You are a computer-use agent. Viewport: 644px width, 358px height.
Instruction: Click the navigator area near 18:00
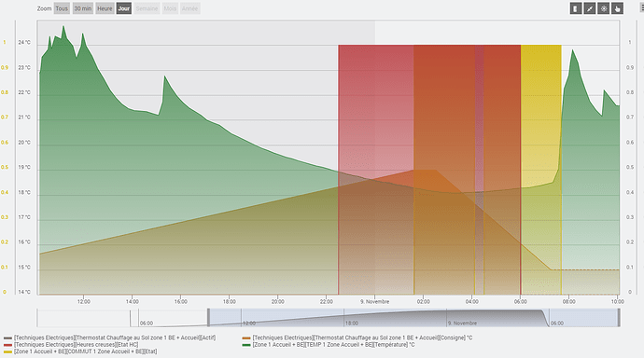click(x=351, y=318)
